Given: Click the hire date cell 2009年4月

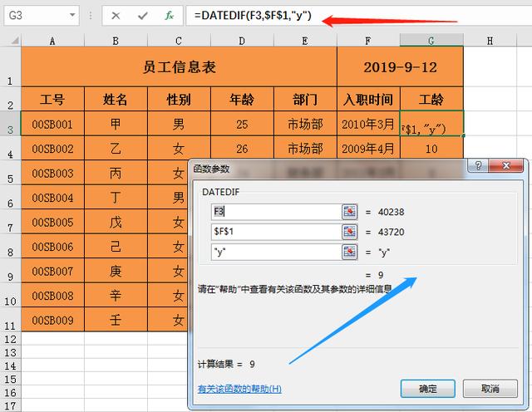Looking at the screenshot, I should pos(368,148).
